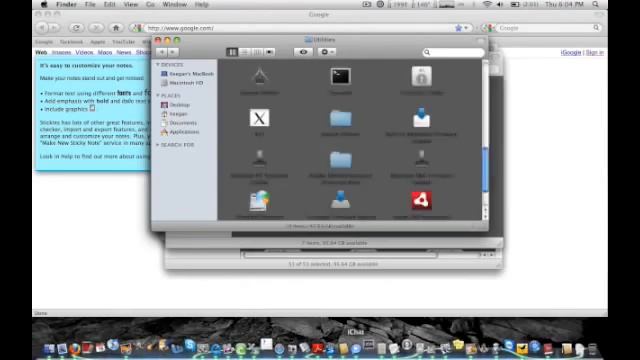Open the Help menu
Image resolution: width=640 pixels, height=360 pixels.
click(201, 4)
